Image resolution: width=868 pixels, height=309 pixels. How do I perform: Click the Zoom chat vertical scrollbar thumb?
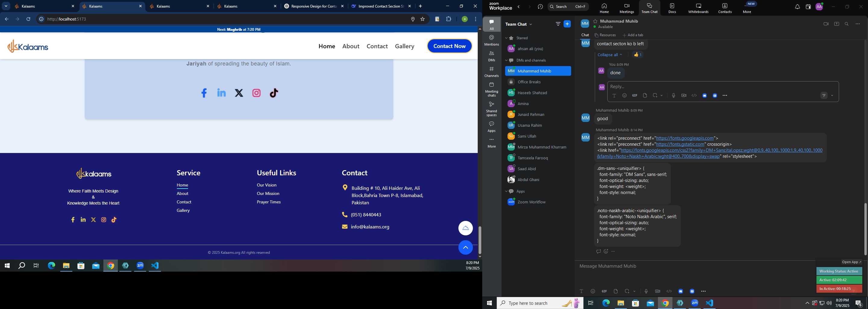coord(865,229)
